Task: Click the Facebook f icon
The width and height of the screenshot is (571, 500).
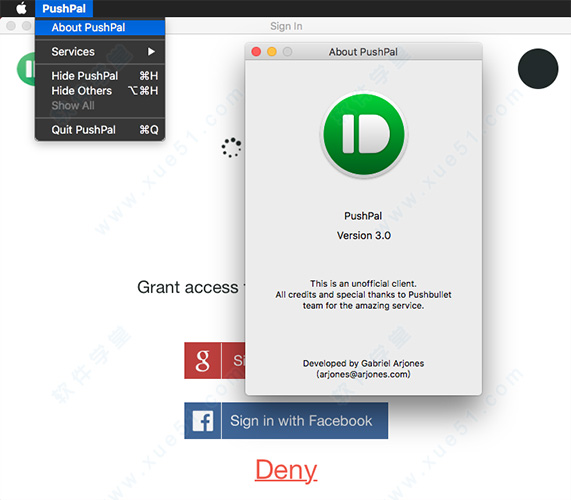Action: click(202, 421)
